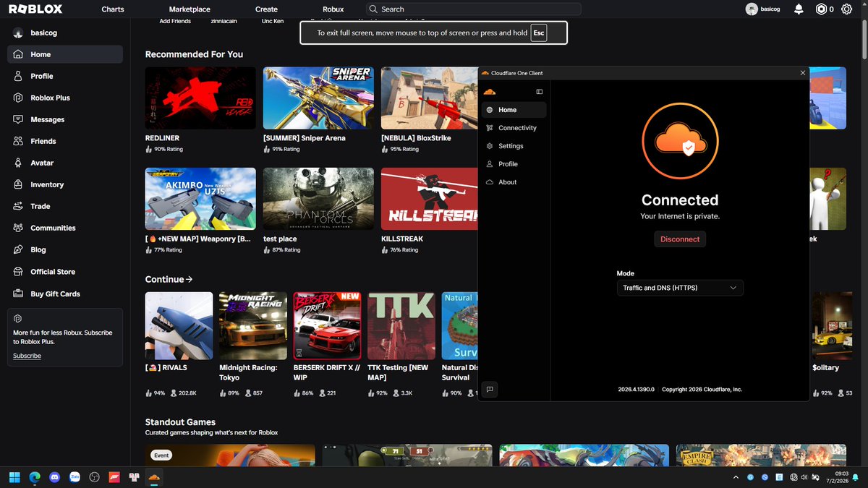Click the Disconnect button

pos(680,239)
